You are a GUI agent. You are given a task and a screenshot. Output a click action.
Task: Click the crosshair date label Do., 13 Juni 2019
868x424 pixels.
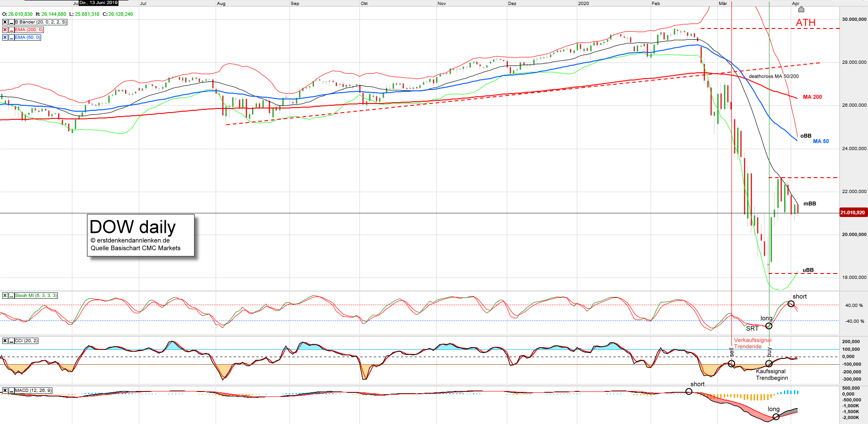click(99, 3)
